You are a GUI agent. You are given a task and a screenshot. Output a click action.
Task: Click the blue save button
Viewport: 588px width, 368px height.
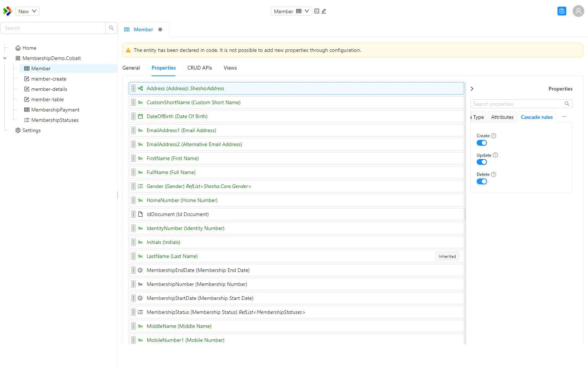coord(562,11)
